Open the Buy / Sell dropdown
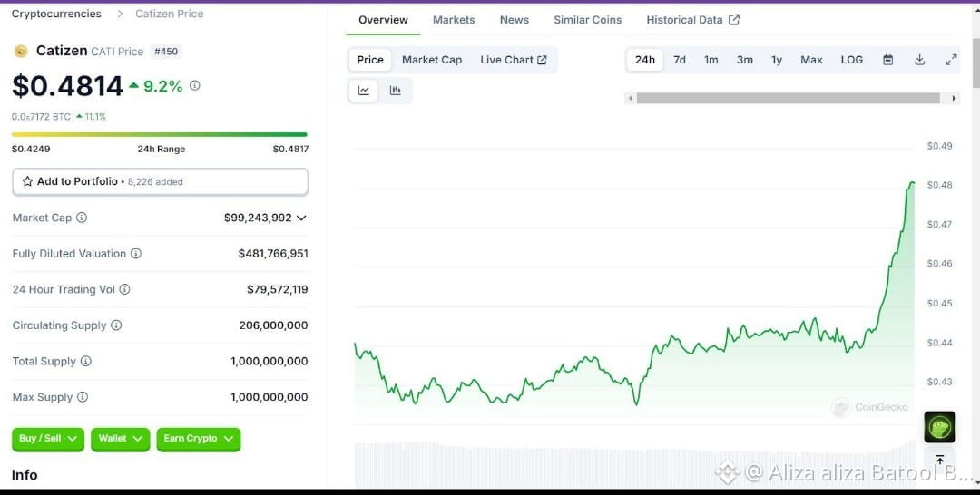Viewport: 980px width, 495px height. pos(48,439)
